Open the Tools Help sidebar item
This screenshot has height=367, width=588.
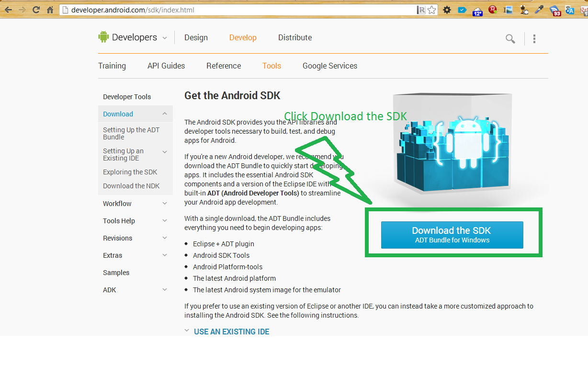point(119,221)
